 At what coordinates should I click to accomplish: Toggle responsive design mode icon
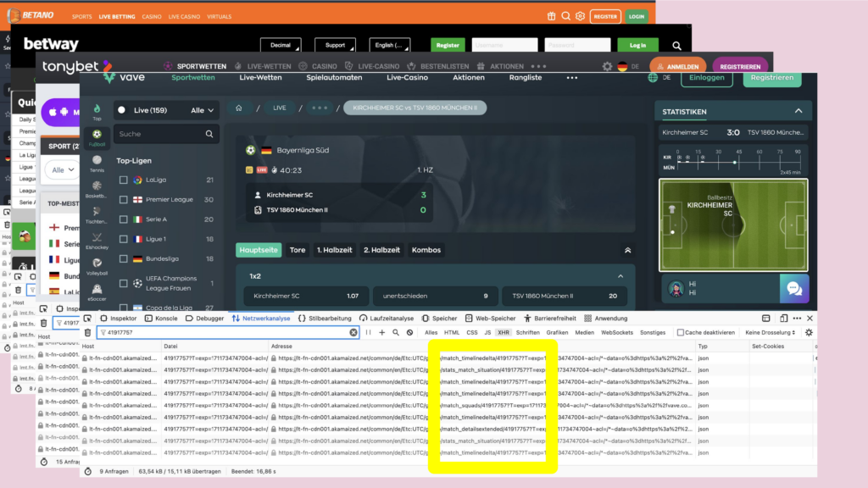[x=783, y=319]
